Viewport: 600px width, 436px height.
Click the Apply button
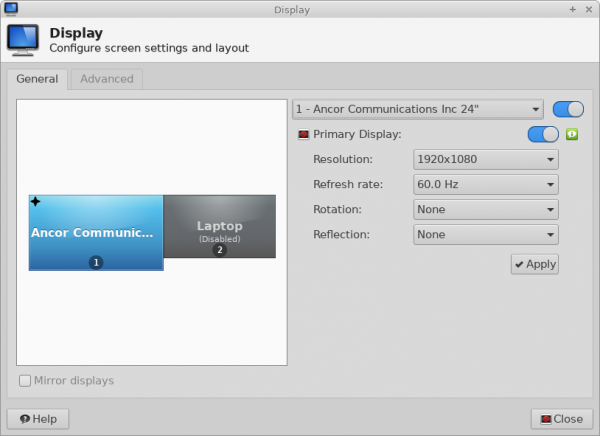(x=535, y=264)
